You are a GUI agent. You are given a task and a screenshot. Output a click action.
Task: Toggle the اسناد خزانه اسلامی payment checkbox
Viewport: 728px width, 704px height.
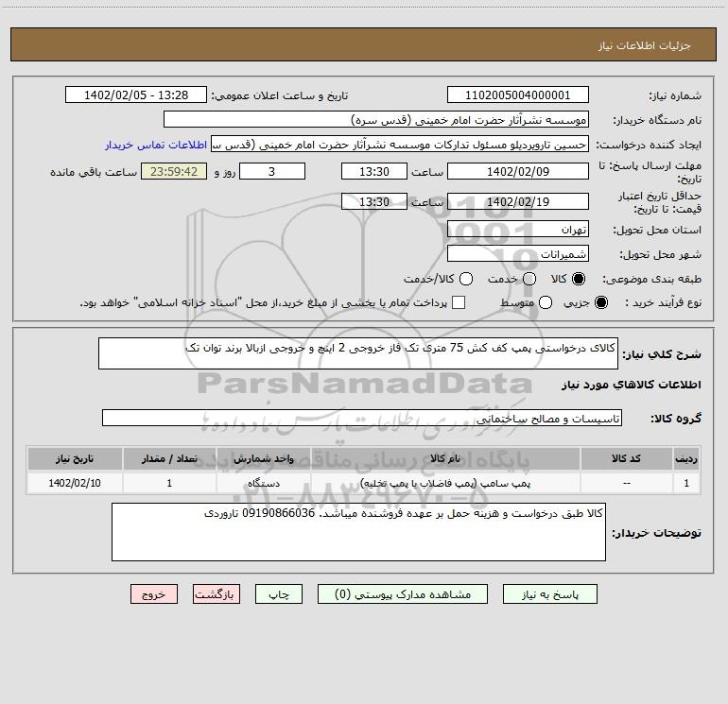(459, 302)
